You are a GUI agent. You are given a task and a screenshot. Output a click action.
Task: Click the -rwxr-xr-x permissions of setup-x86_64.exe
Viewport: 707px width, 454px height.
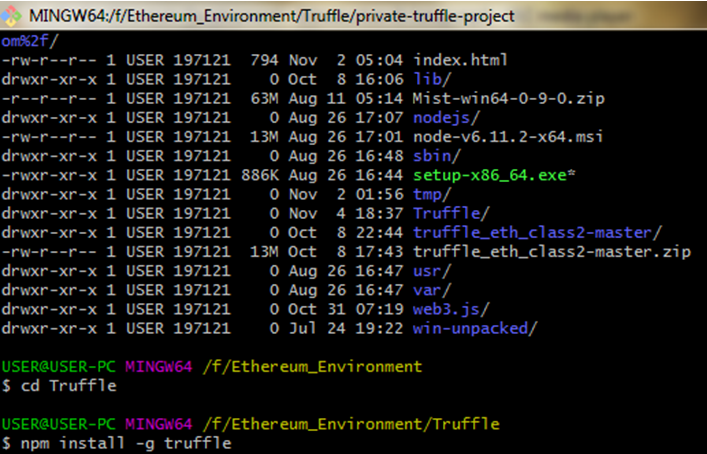(49, 175)
